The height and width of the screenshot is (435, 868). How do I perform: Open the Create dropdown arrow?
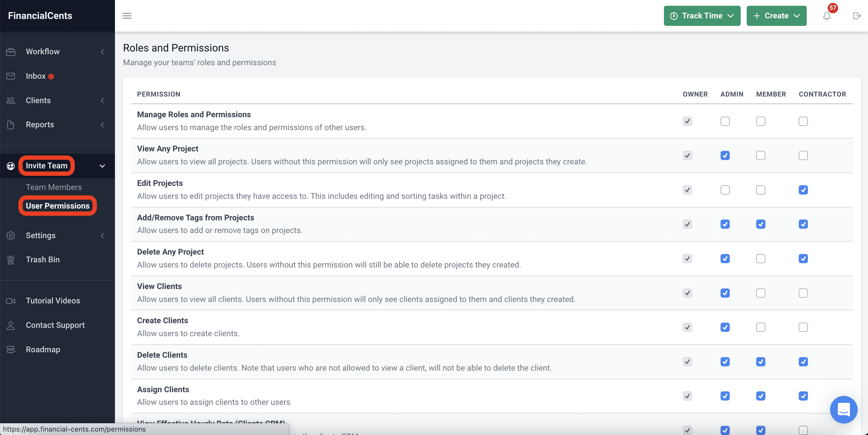(x=796, y=16)
